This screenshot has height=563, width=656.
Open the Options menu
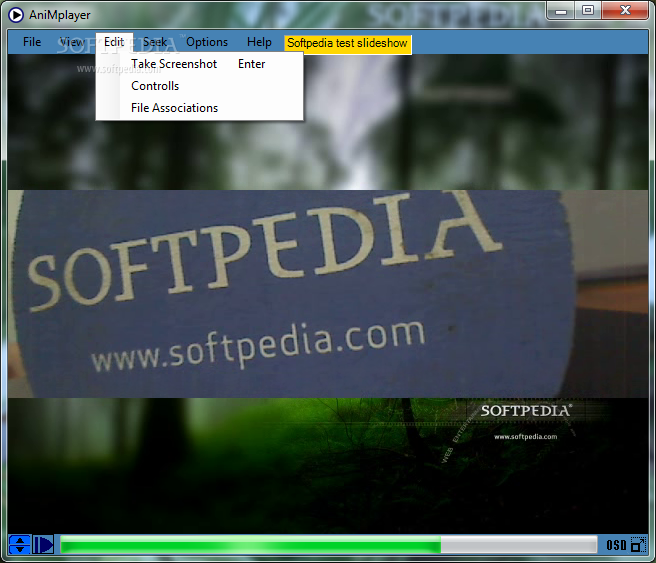pyautogui.click(x=207, y=42)
